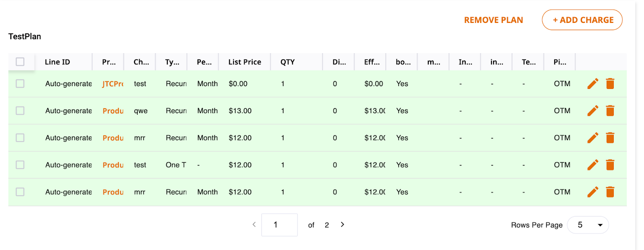Delete the One T charge type row
644x250 pixels.
(x=610, y=165)
